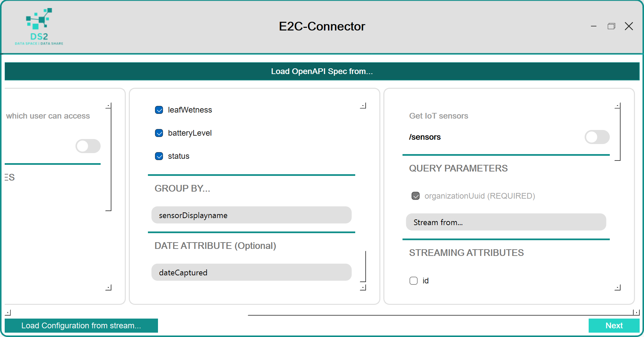644x337 pixels.
Task: Enable the id streaming attribute
Action: click(x=414, y=281)
